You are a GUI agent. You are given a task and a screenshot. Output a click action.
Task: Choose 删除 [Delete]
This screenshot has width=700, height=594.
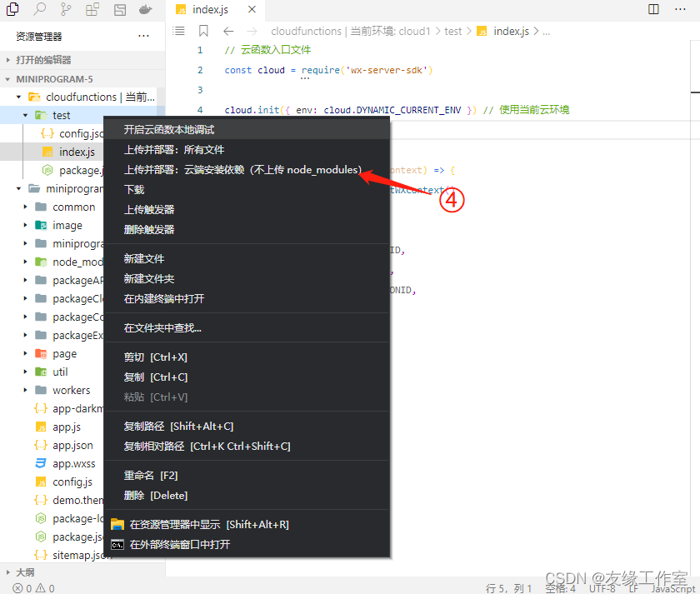[247, 496]
